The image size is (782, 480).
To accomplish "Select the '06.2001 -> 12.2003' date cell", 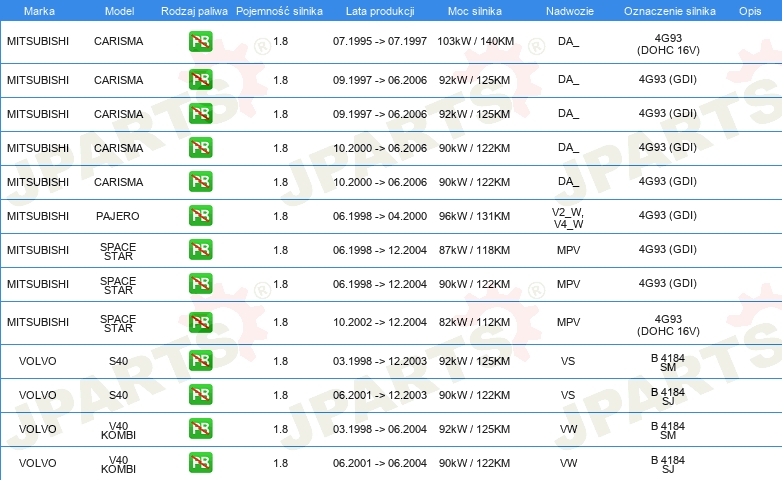I will coord(380,395).
